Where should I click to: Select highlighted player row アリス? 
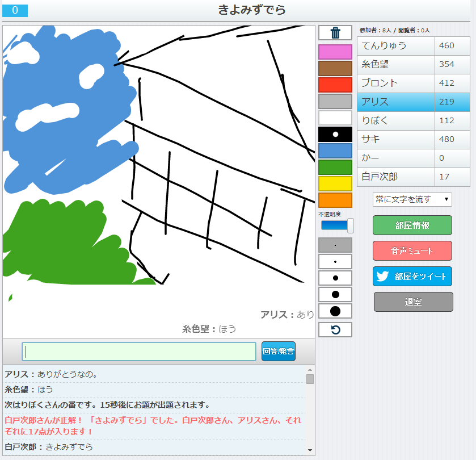[x=414, y=102]
